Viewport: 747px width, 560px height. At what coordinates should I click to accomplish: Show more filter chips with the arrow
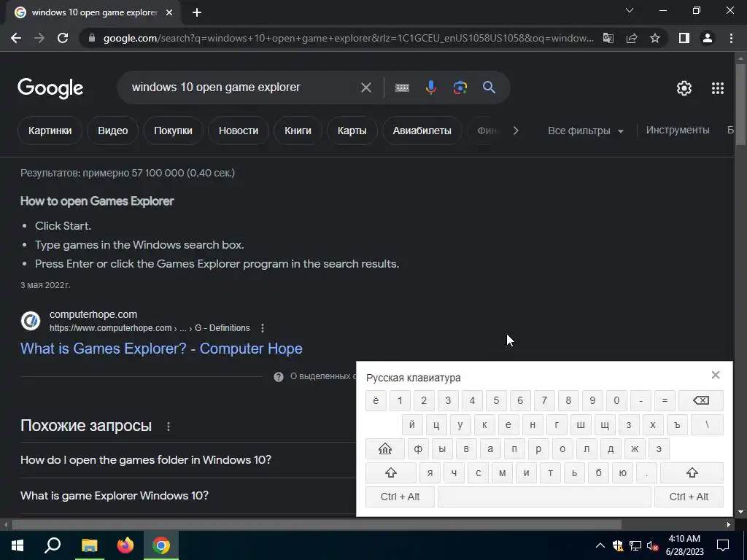click(516, 131)
